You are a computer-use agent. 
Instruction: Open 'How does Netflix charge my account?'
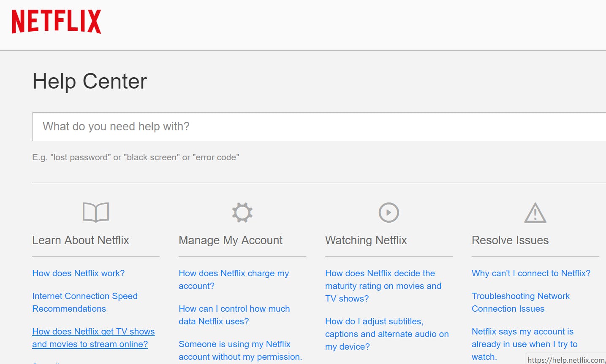point(234,279)
